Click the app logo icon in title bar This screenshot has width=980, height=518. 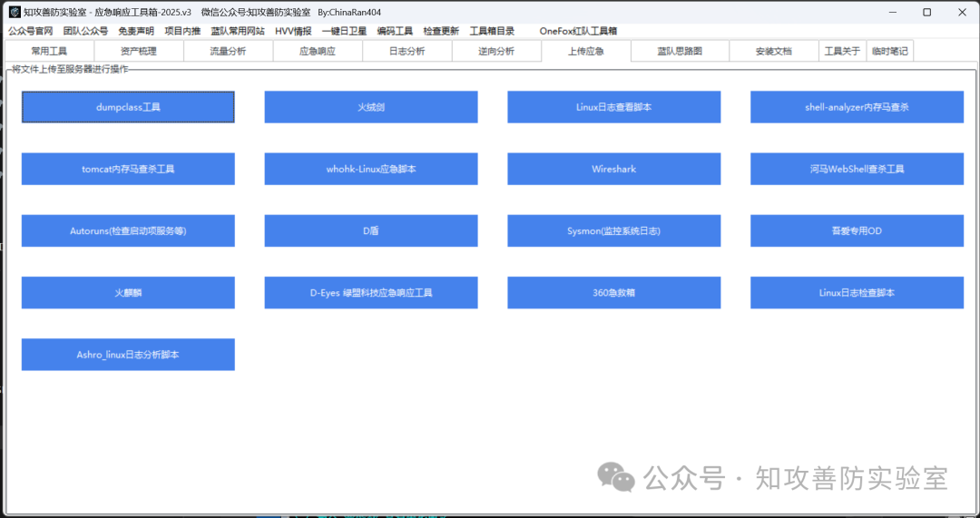pyautogui.click(x=15, y=13)
